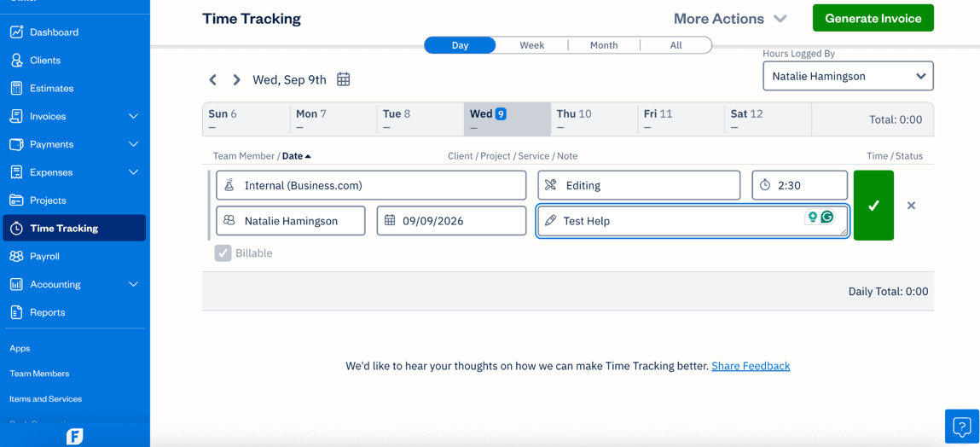
Task: Open Items and Services in the sidebar
Action: tap(45, 398)
